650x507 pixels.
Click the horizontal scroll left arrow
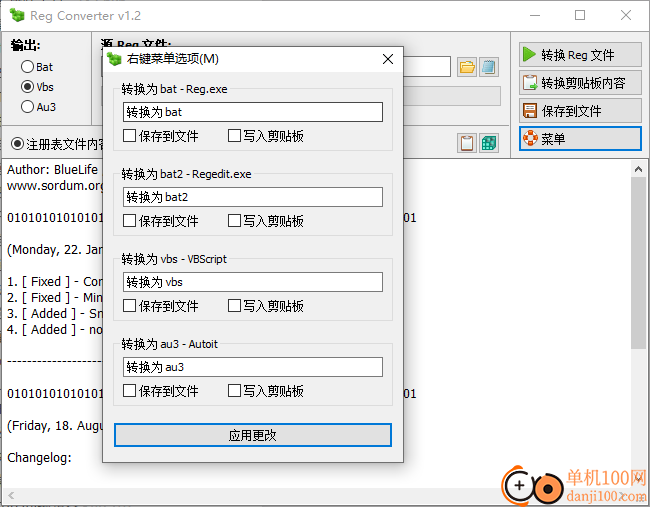[11, 495]
